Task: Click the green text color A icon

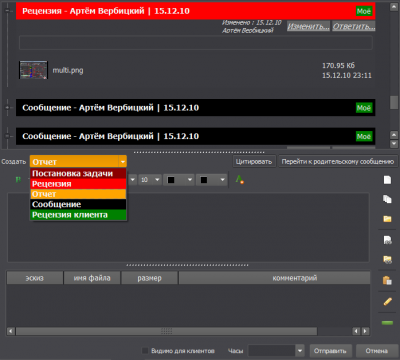Action: coord(239,180)
